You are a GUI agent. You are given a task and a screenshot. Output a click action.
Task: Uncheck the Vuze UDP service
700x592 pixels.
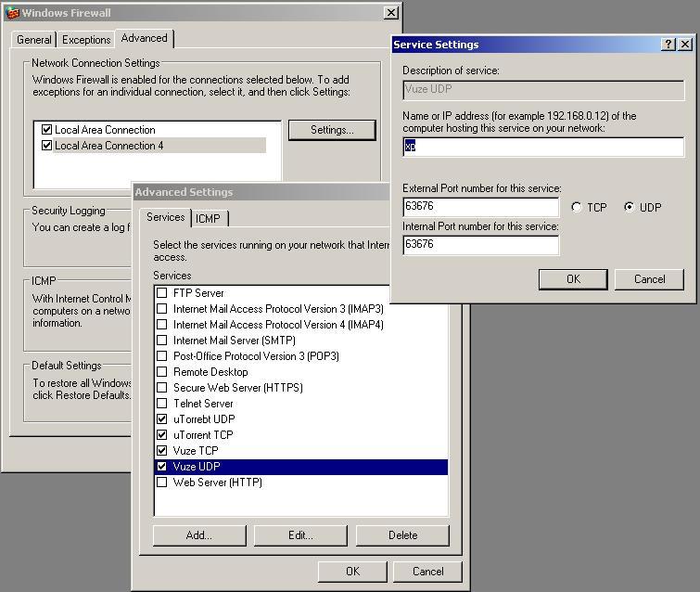tap(162, 467)
